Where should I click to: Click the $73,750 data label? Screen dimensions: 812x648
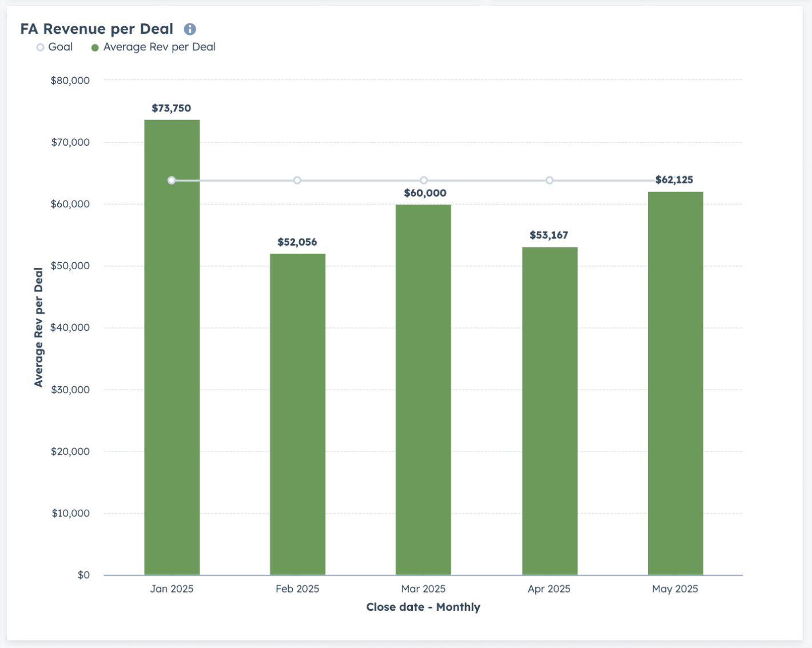click(172, 108)
